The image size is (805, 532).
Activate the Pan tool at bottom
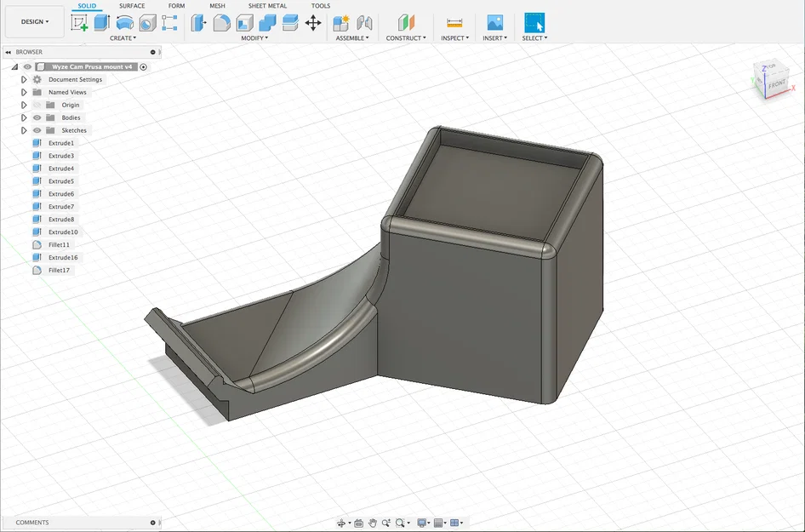click(x=373, y=522)
